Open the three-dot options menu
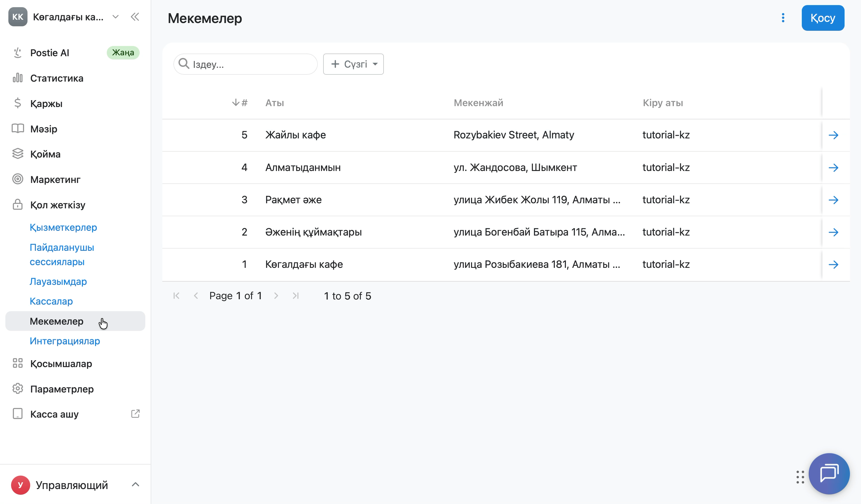Image resolution: width=861 pixels, height=504 pixels. 783,18
